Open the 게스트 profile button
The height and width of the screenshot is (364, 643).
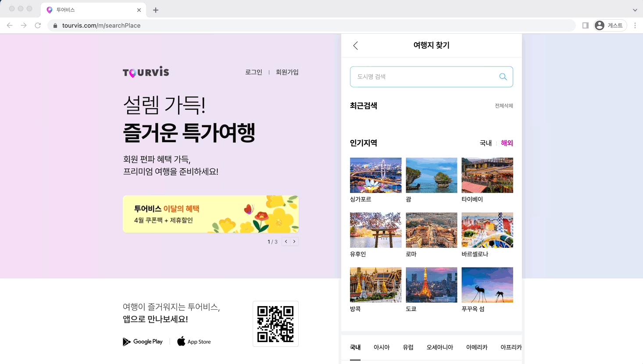click(610, 25)
